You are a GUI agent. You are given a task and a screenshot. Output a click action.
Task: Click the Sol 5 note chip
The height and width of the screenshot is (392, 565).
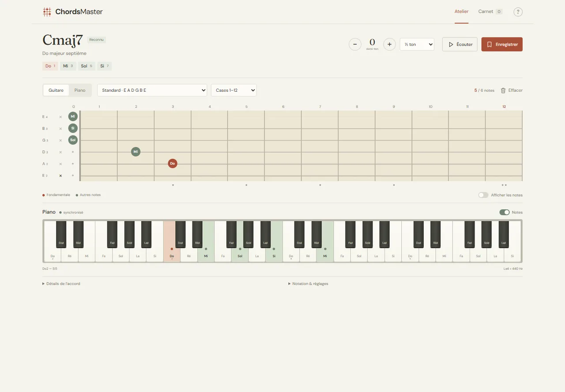(87, 66)
